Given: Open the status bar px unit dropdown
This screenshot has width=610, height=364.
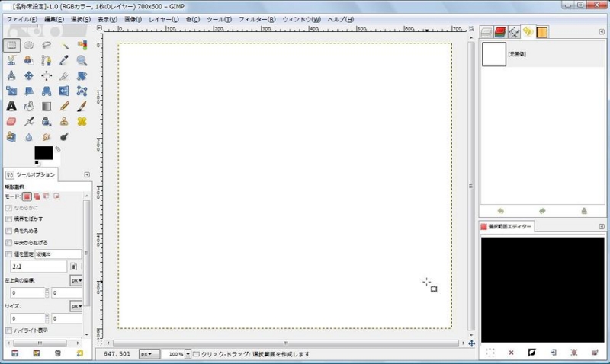Looking at the screenshot, I should (x=149, y=354).
